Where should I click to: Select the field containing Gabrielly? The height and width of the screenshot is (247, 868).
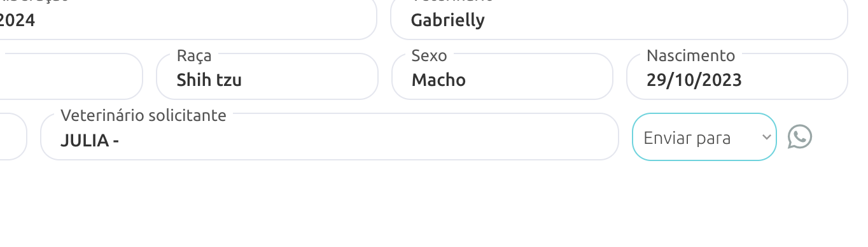[619, 20]
